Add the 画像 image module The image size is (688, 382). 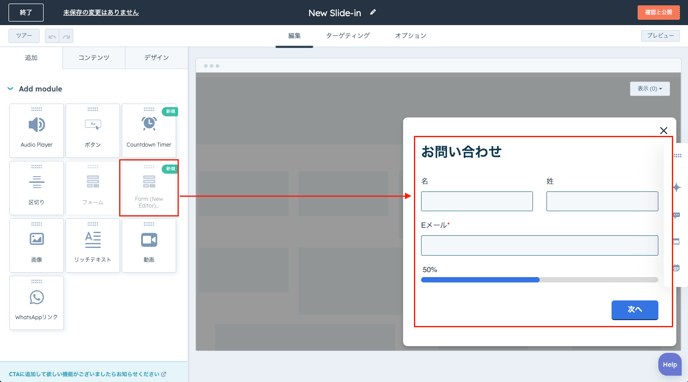(x=36, y=245)
